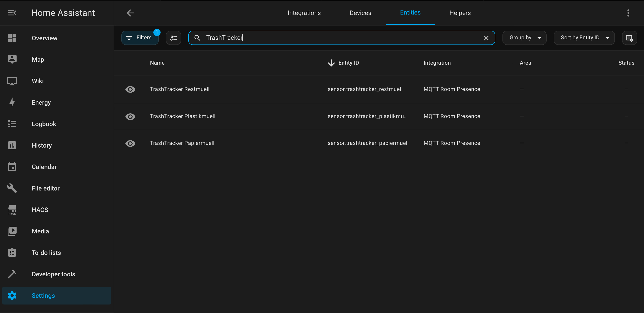Click sensor.trashtracker_restmuell entity ID

pos(365,89)
